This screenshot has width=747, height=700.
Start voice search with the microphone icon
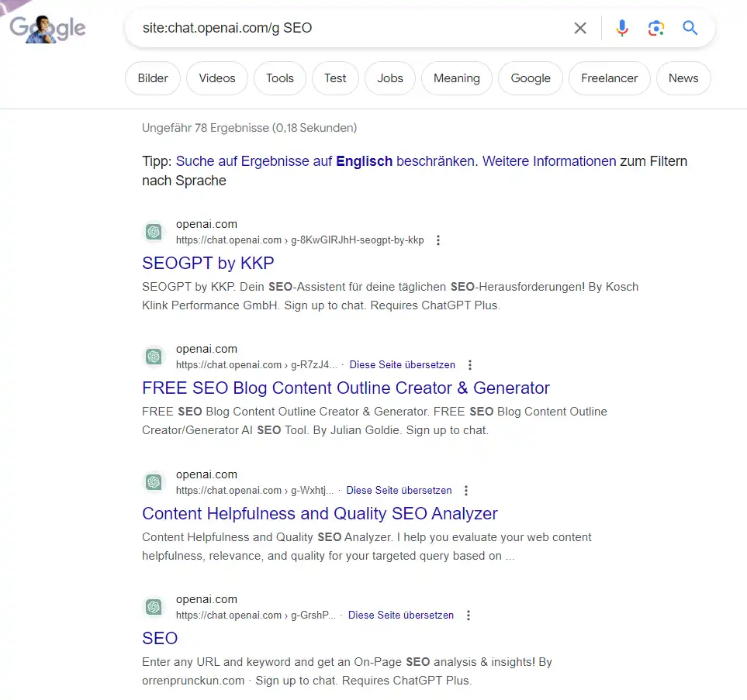point(622,28)
